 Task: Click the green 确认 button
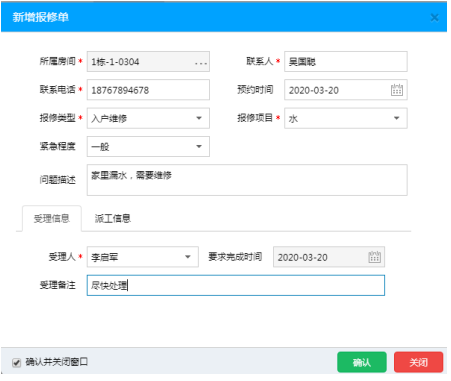coord(362,362)
